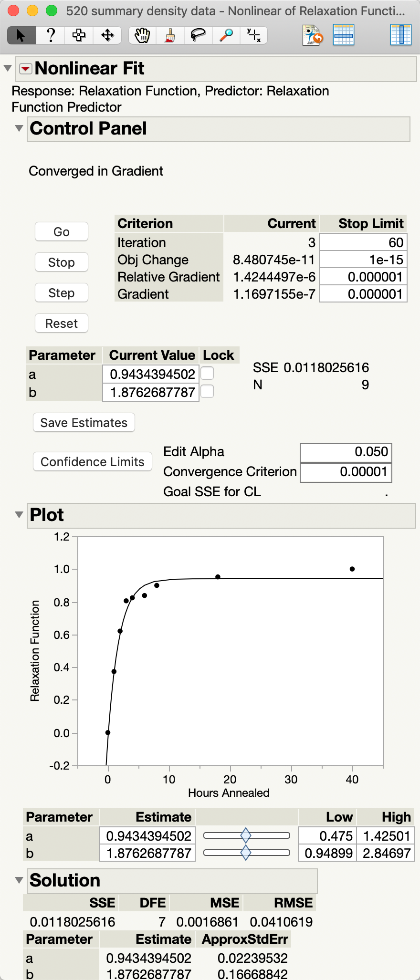This screenshot has height=980, width=420.
Task: Toggle the Lock checkbox for parameter a
Action: point(207,374)
